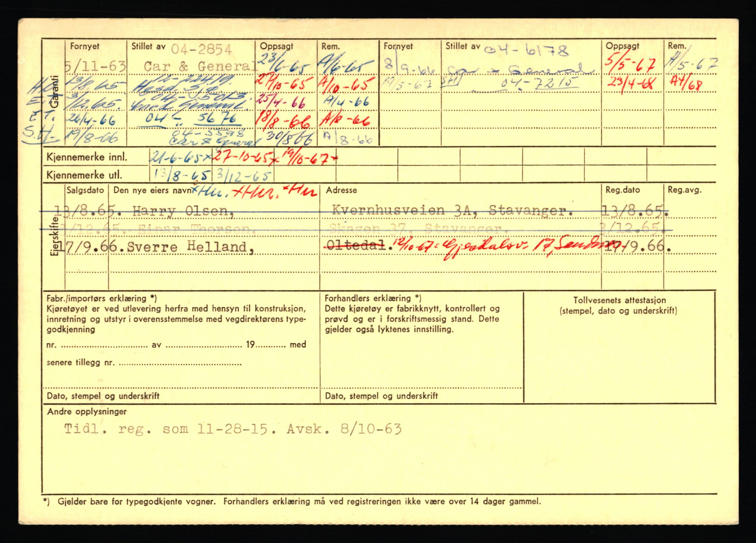Viewport: 756px width, 543px height.
Task: Click the "Adresse" column header
Action: click(x=341, y=190)
